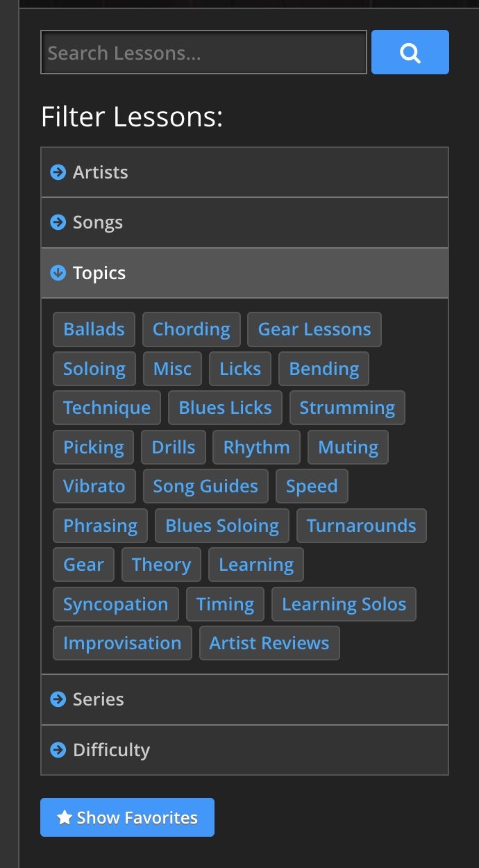Viewport: 479px width, 868px height.
Task: Click the arrow icon beside Difficulty
Action: (x=58, y=750)
